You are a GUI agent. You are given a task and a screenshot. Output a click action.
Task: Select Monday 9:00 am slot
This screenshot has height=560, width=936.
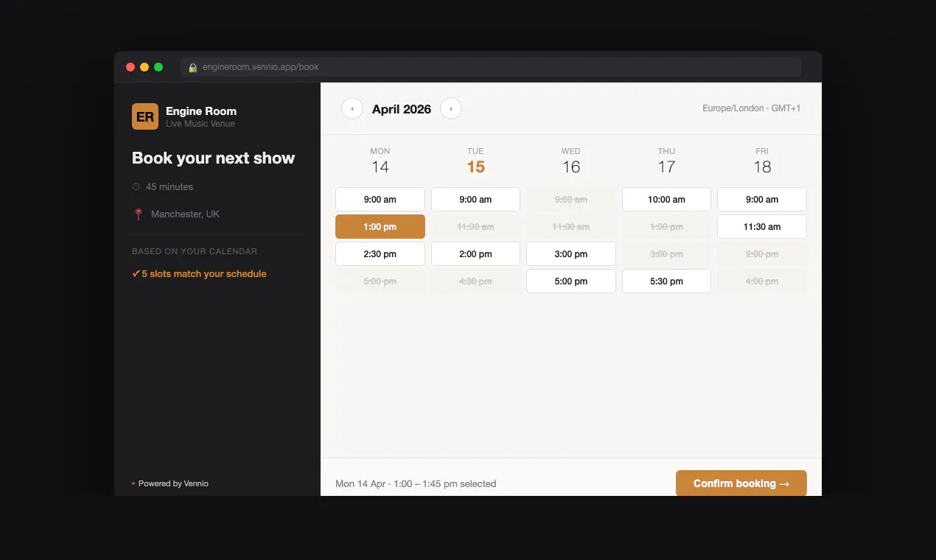coord(380,200)
